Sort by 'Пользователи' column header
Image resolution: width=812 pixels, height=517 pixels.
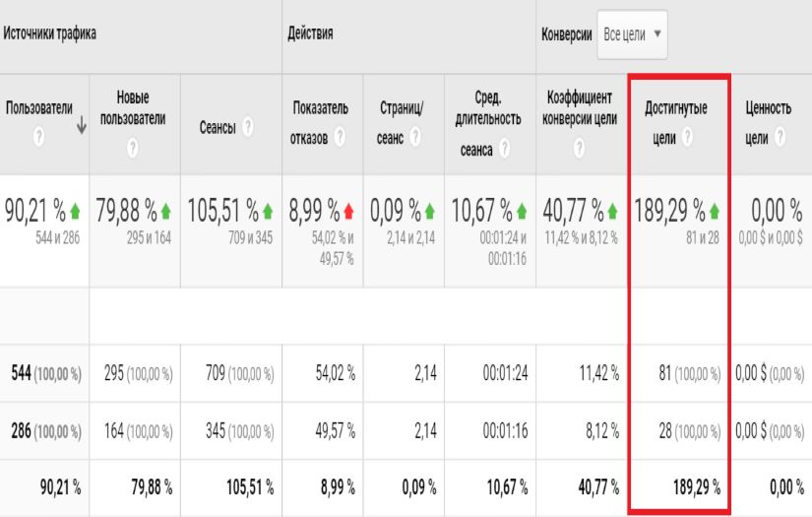39,107
